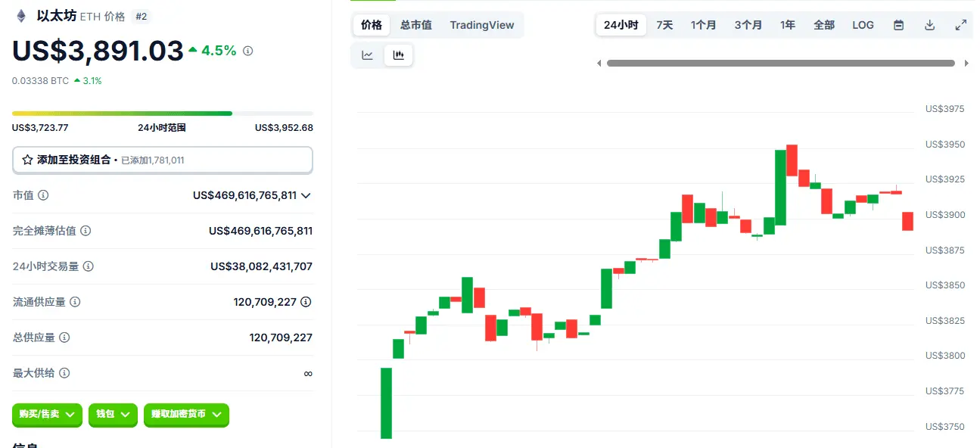The height and width of the screenshot is (448, 980).
Task: Switch to line chart view icon
Action: pos(368,55)
